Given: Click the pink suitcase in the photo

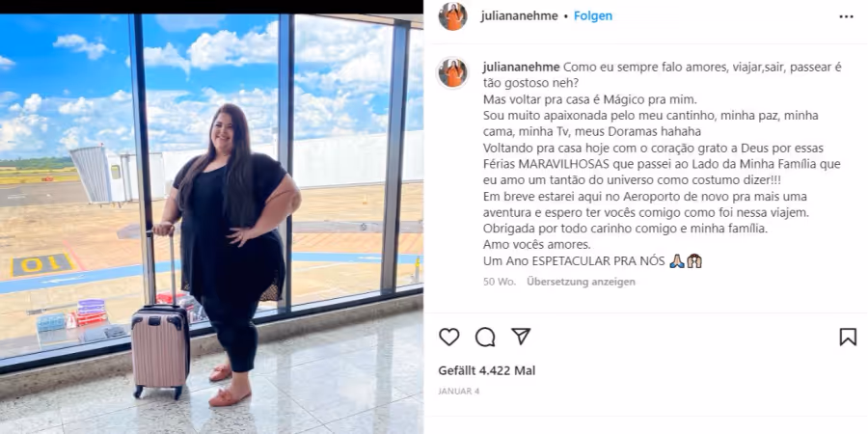Looking at the screenshot, I should coord(160,348).
